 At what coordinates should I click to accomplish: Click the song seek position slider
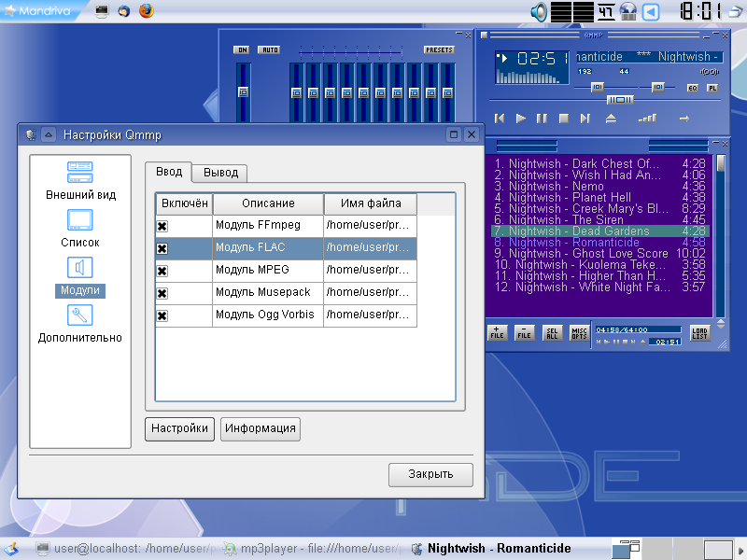pos(619,100)
